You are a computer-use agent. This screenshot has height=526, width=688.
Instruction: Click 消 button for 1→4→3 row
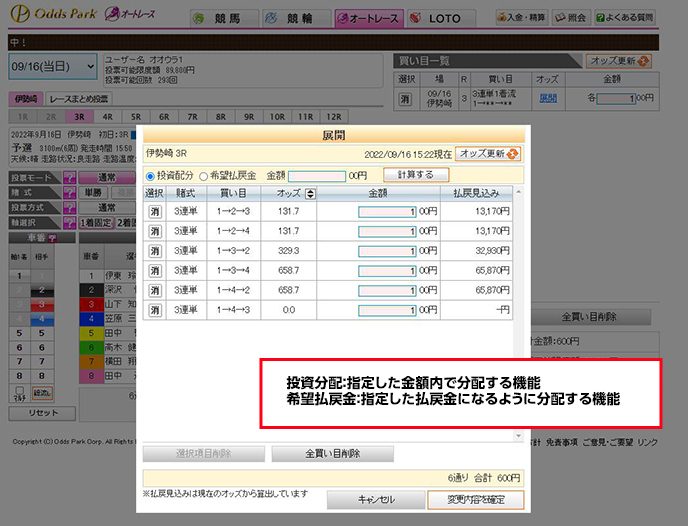[155, 310]
